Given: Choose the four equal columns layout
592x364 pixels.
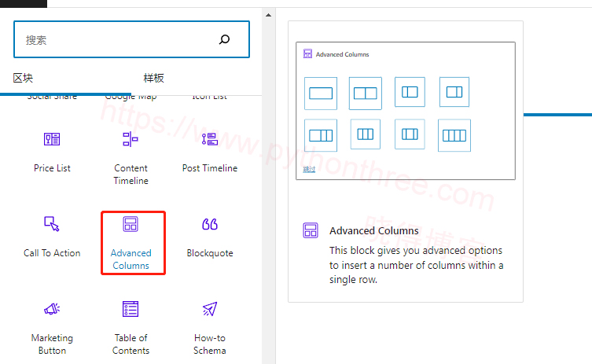Looking at the screenshot, I should click(x=454, y=135).
